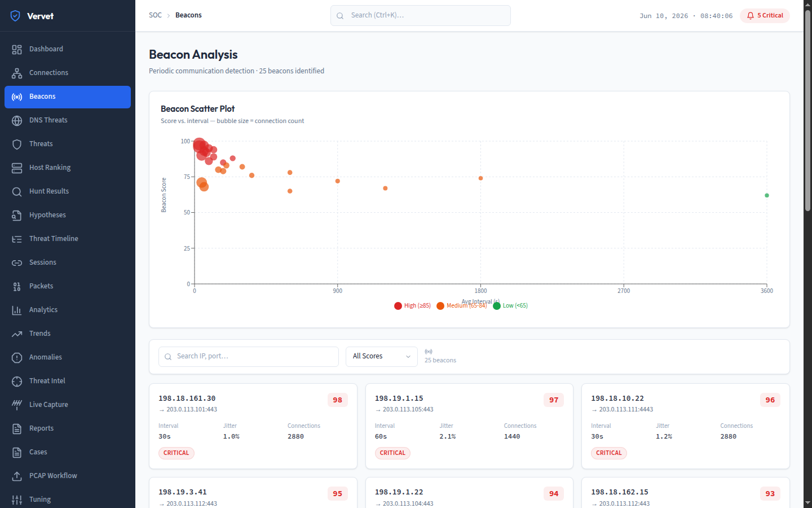Screen dimensions: 812x508
Task: Open the Sessions link icon
Action: tap(17, 262)
